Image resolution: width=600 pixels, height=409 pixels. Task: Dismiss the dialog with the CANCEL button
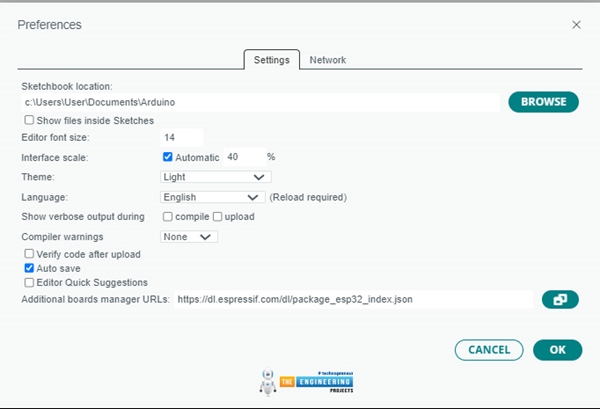coord(489,350)
